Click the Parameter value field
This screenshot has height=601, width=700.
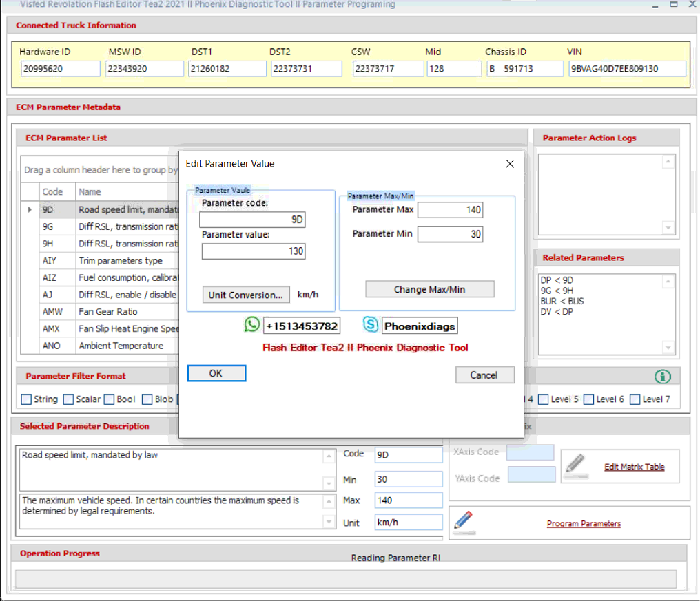coord(254,251)
